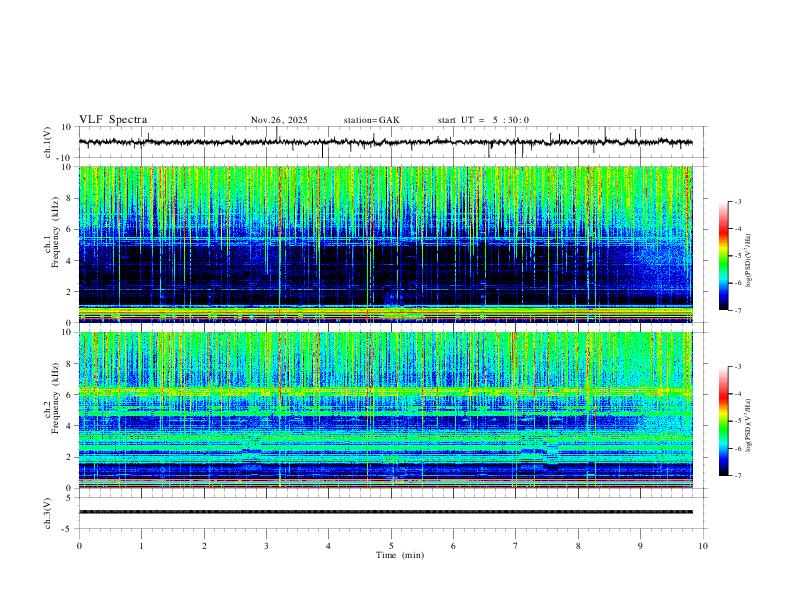The image size is (792, 612).
Task: Click the '-7' value on ch.2 colorbar
Action: coord(737,475)
